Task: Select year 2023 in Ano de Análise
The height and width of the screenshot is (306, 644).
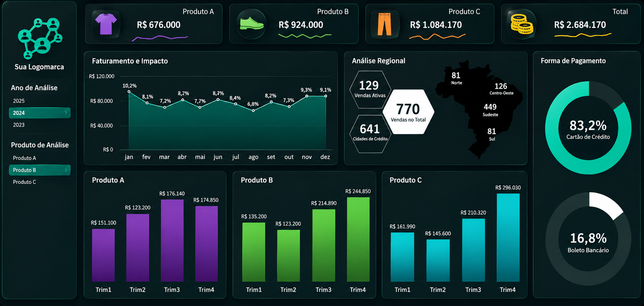Action: (x=19, y=125)
